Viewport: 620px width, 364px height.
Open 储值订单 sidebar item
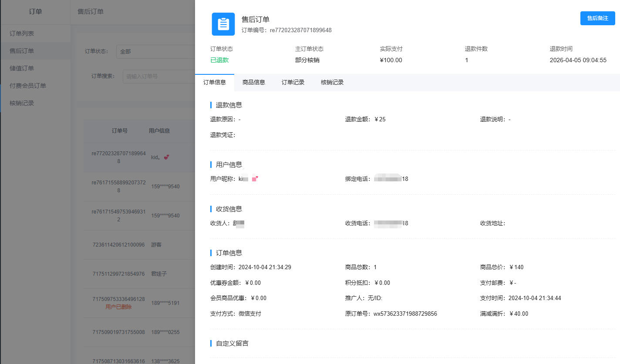click(x=22, y=68)
